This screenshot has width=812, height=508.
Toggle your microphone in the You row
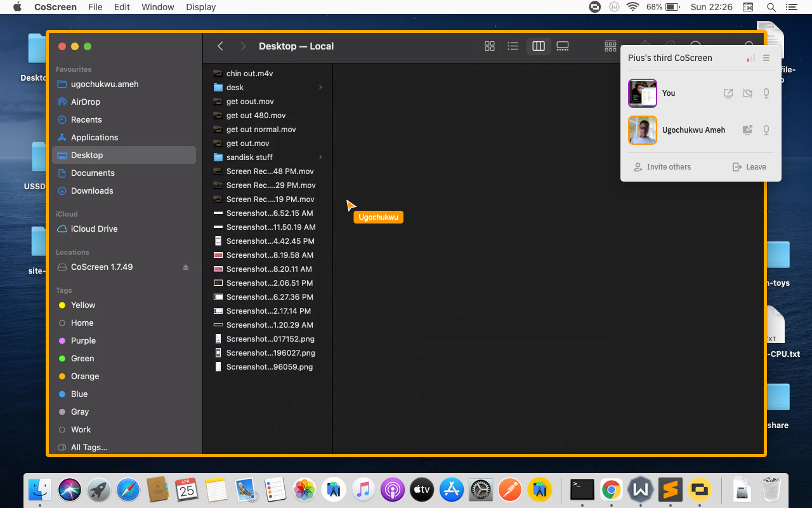(x=766, y=93)
